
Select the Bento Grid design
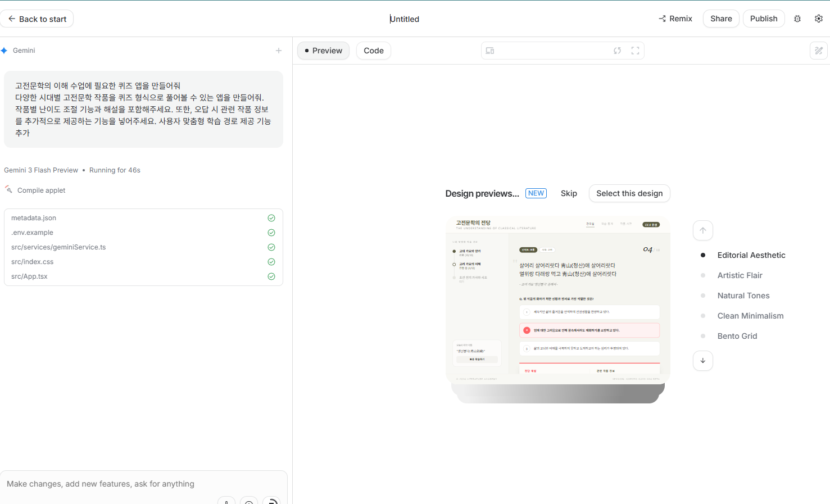737,336
